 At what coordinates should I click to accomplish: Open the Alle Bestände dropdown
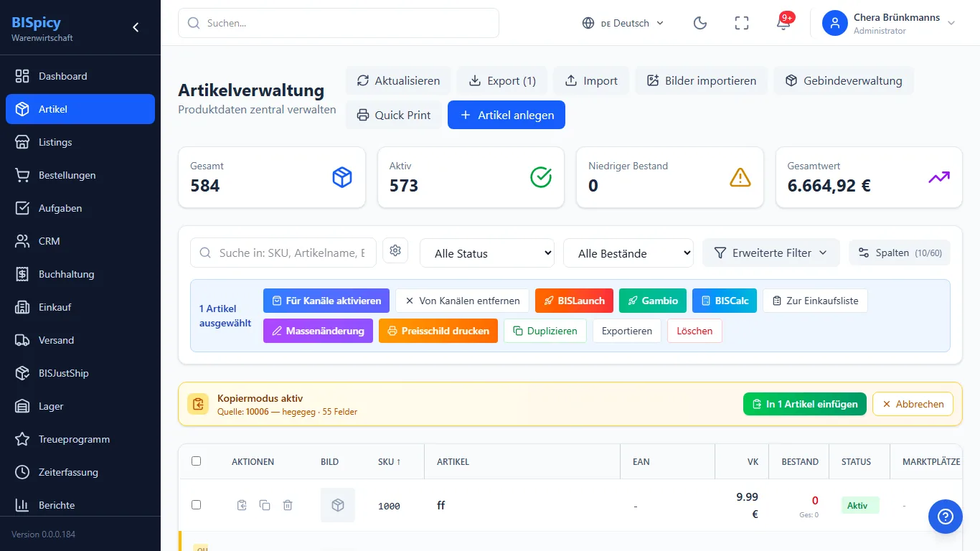click(628, 253)
